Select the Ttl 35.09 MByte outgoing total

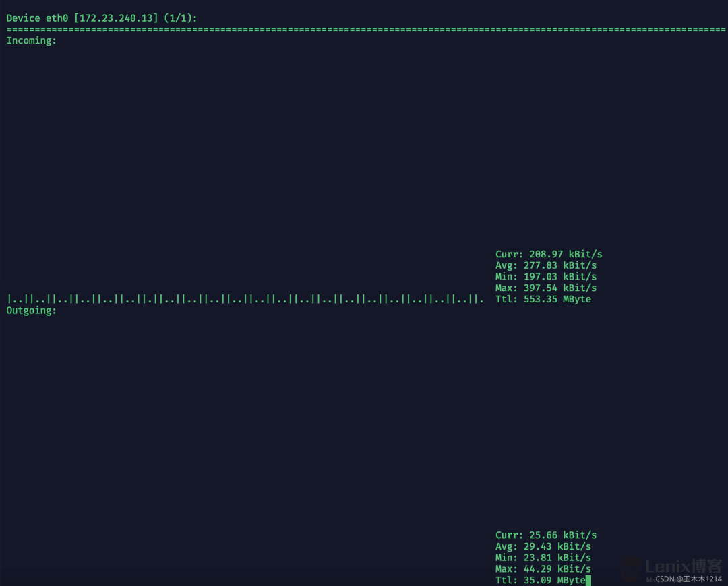[541, 580]
